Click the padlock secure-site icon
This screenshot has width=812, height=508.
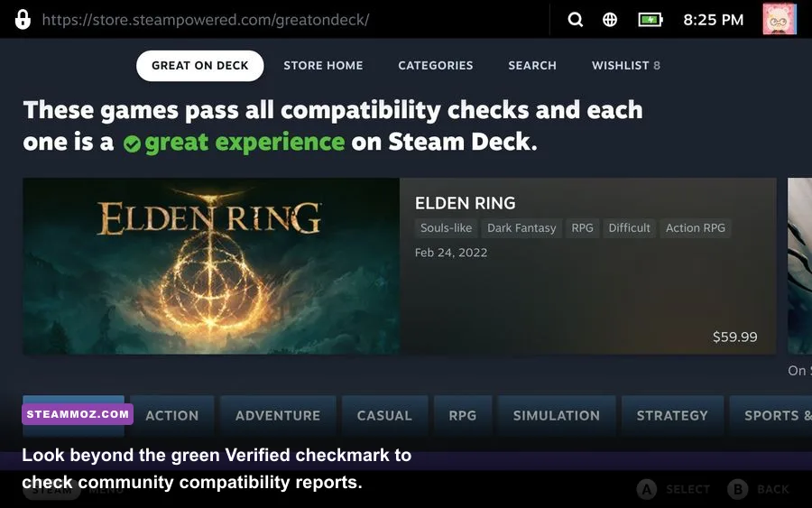23,20
